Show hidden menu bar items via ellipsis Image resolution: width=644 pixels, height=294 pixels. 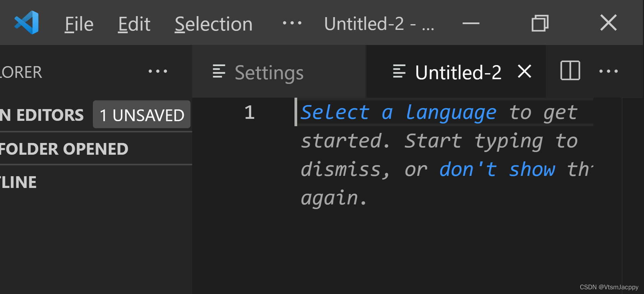(x=292, y=23)
